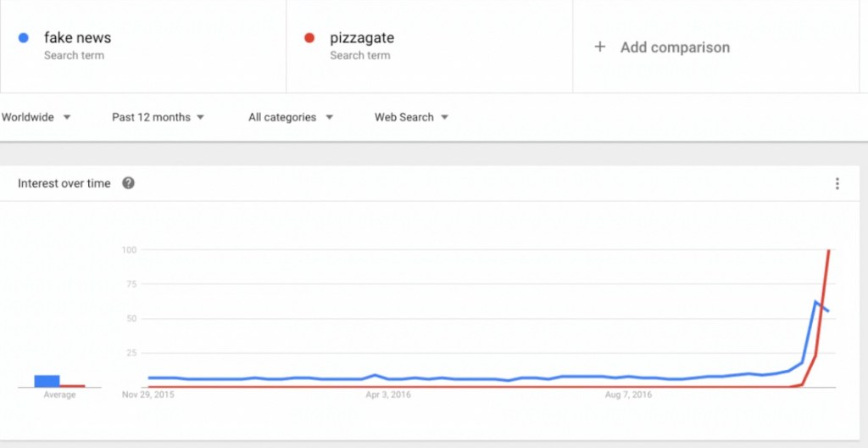Click the help icon beside Interest over time
Screen dimensions: 868x448
click(128, 183)
